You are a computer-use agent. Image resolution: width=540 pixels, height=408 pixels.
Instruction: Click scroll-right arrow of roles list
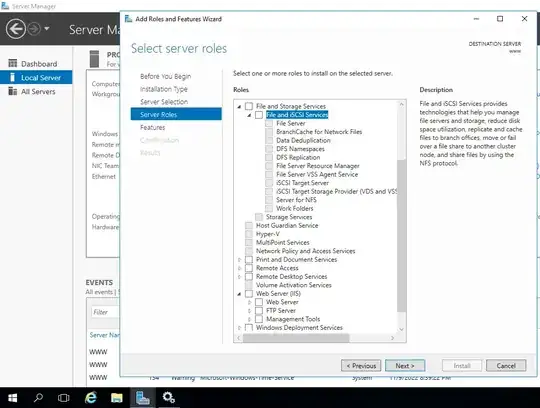pos(392,338)
